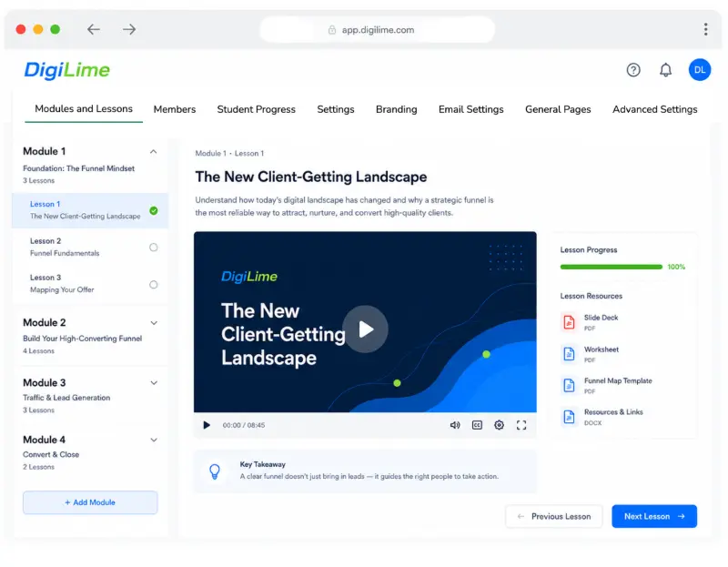The image size is (728, 567).
Task: Switch to the Members tab
Action: [x=175, y=109]
